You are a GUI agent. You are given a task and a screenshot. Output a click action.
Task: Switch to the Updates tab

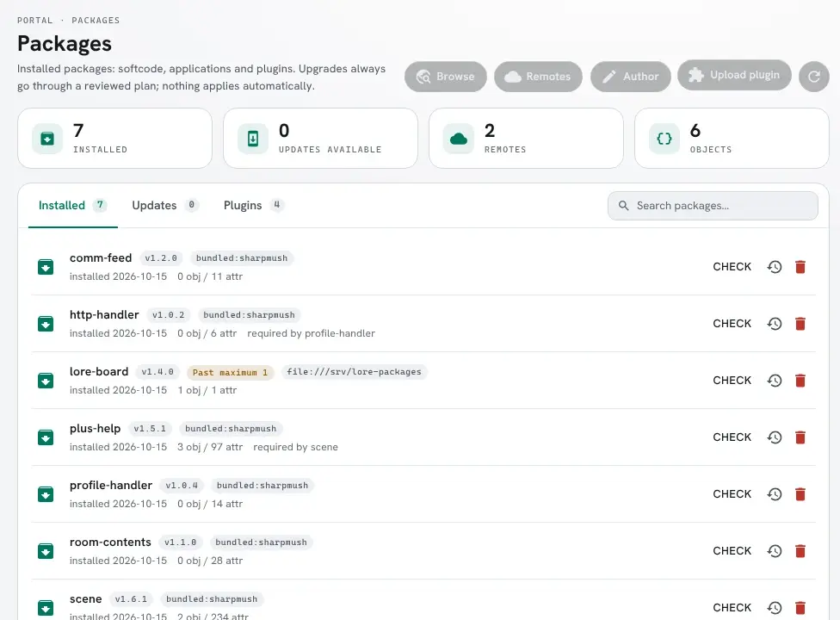point(165,206)
